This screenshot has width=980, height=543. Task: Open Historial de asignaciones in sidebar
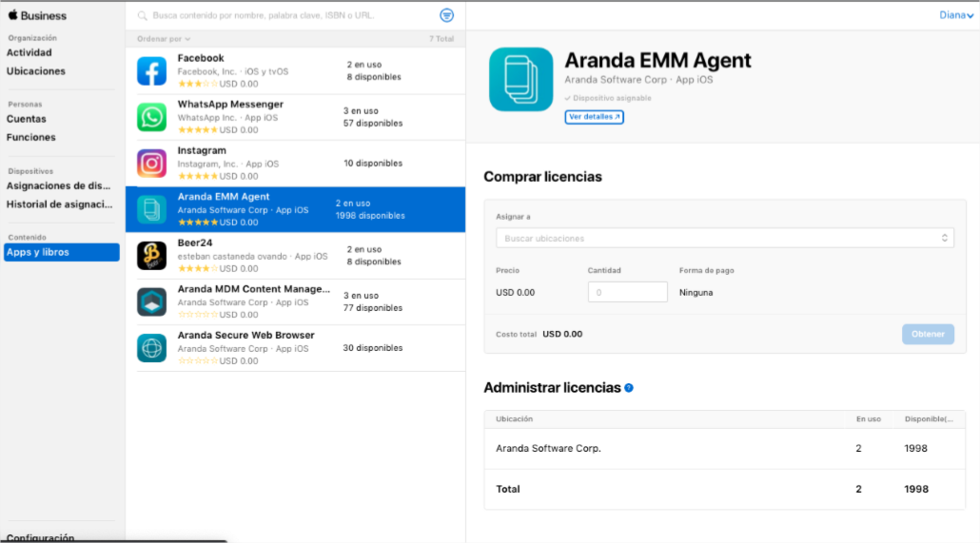pyautogui.click(x=60, y=204)
